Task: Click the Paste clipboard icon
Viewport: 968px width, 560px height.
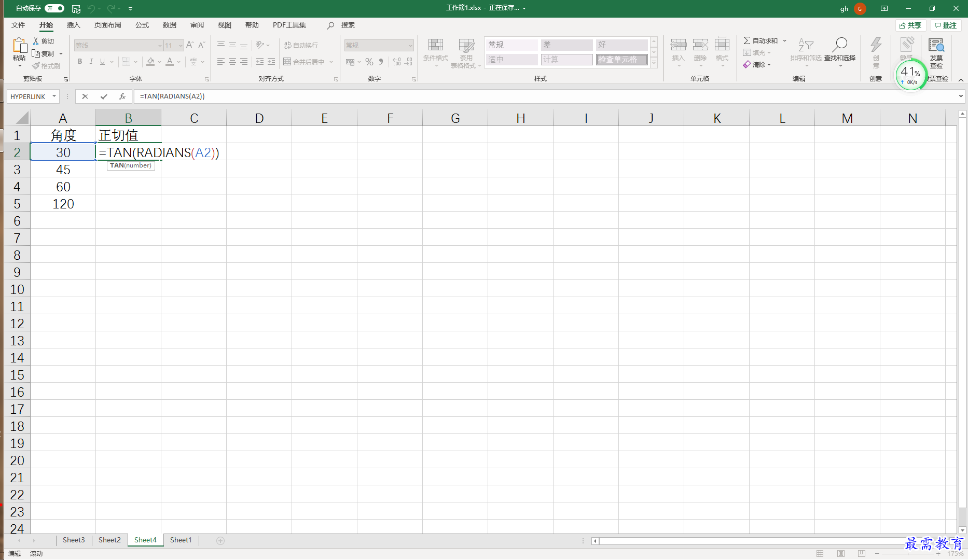Action: click(20, 46)
